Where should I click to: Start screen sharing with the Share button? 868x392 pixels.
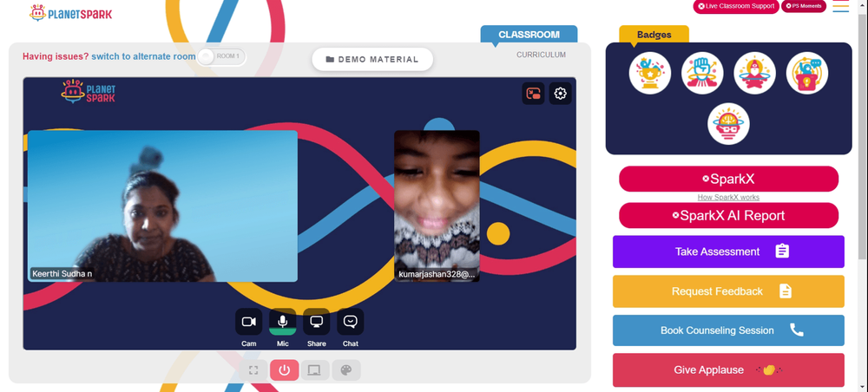coord(316,322)
